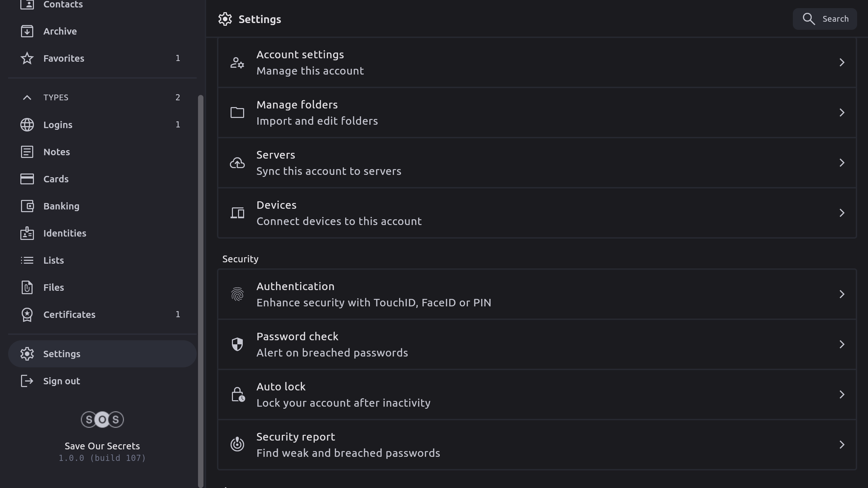This screenshot has height=488, width=868.
Task: Click the Security report radar icon
Action: click(x=237, y=444)
